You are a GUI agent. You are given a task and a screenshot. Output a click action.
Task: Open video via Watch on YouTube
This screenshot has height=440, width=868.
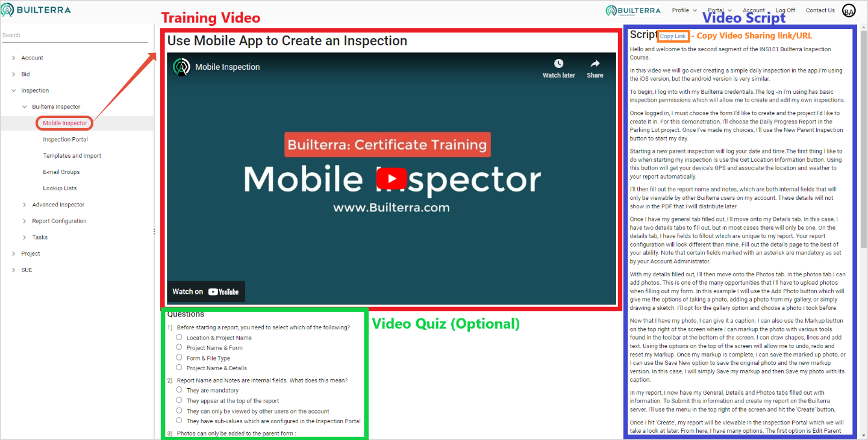206,291
